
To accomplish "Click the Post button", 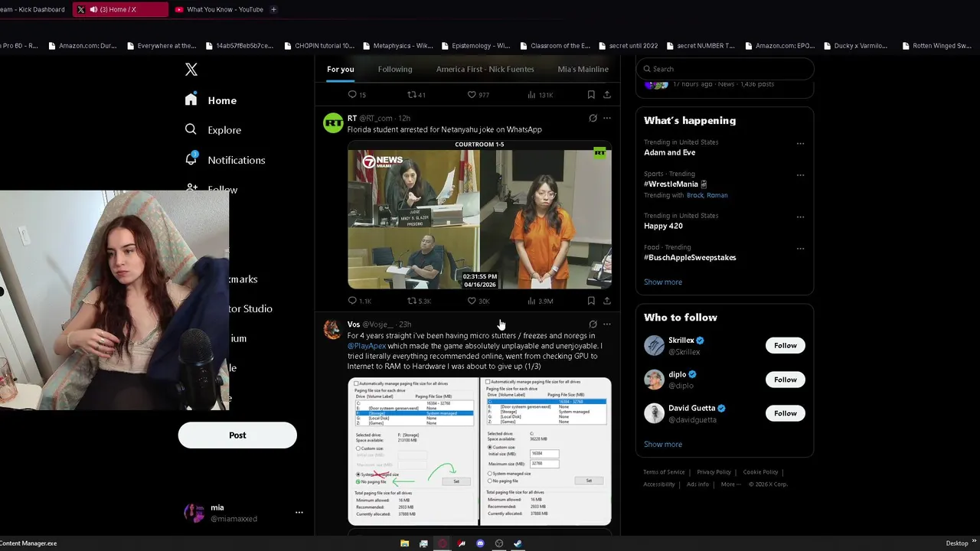I will pos(237,435).
